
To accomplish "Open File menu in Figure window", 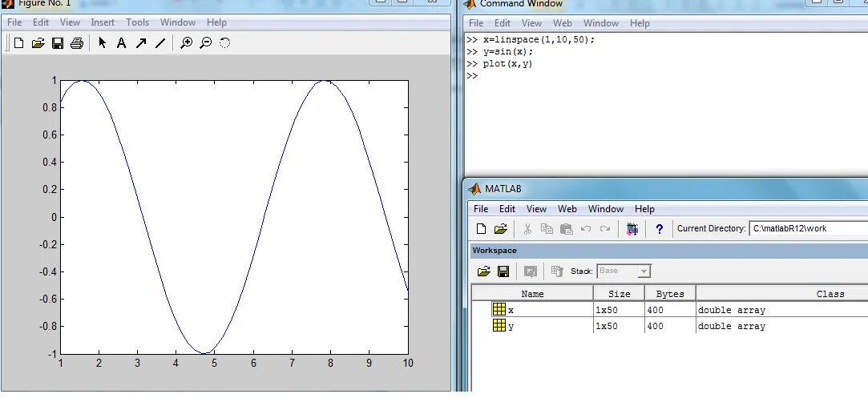I will 14,22.
